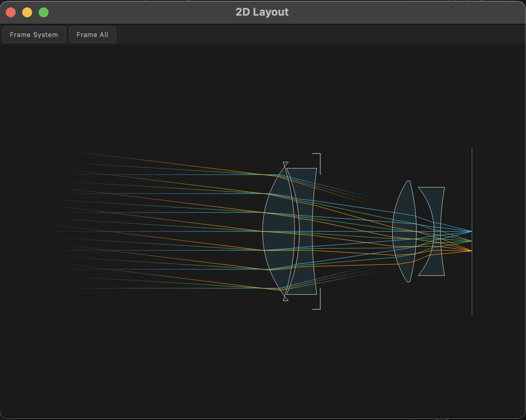The width and height of the screenshot is (526, 420).
Task: Click the 2D Layout title bar
Action: click(x=262, y=12)
